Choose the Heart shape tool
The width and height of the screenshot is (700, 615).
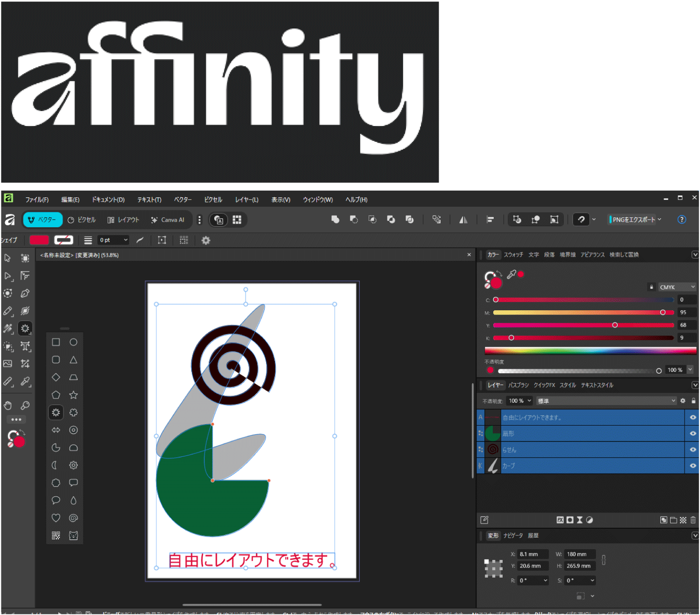56,517
